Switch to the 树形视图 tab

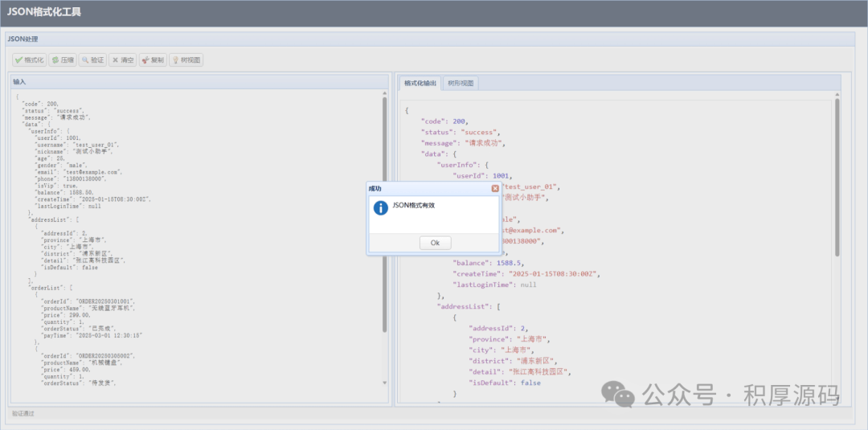pos(461,83)
